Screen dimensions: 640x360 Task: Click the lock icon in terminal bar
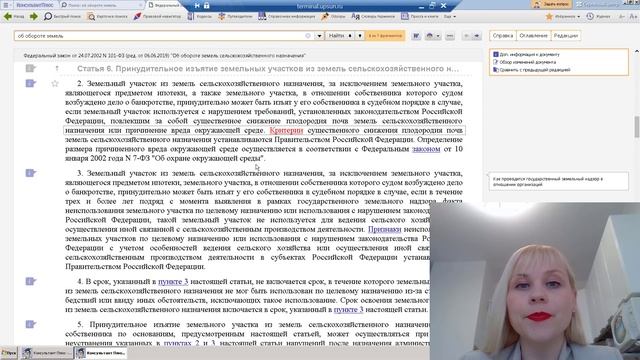click(x=207, y=6)
